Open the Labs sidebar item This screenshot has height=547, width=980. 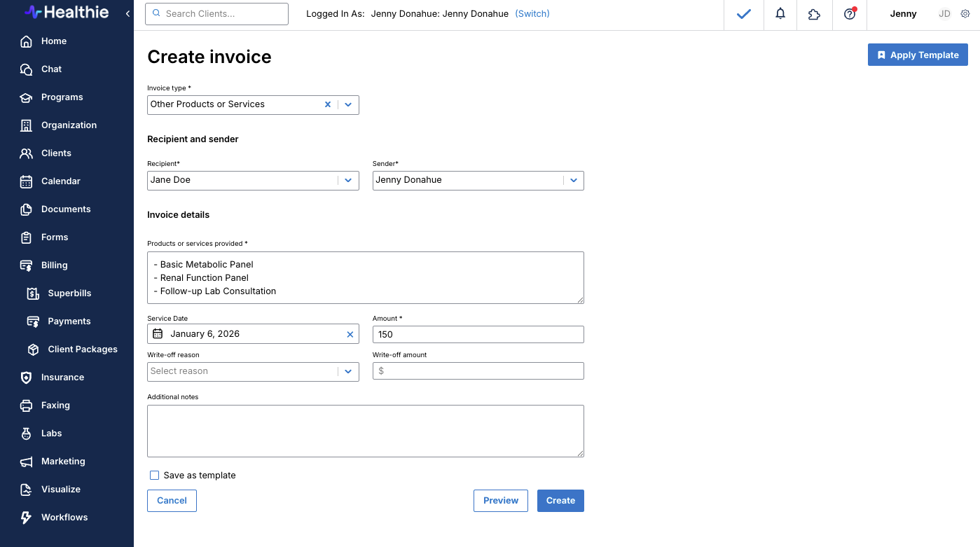(51, 434)
